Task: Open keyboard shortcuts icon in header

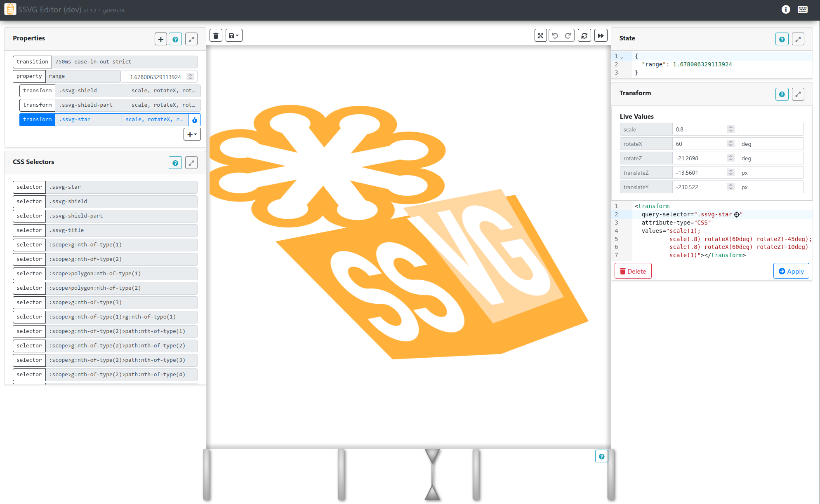Action: 803,9
